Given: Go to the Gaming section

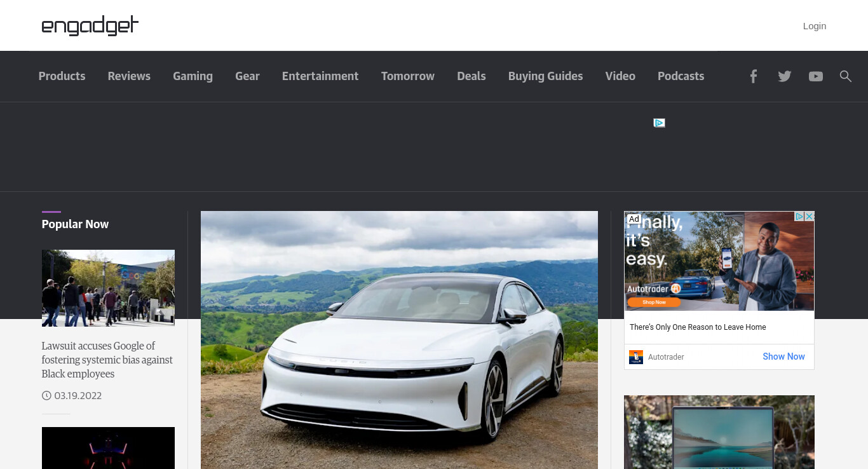Looking at the screenshot, I should [x=193, y=76].
